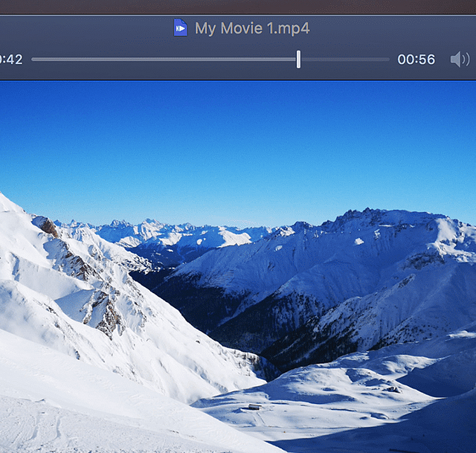Click the clear blue sky in the video
Image resolution: width=476 pixels, height=453 pixels.
click(238, 141)
